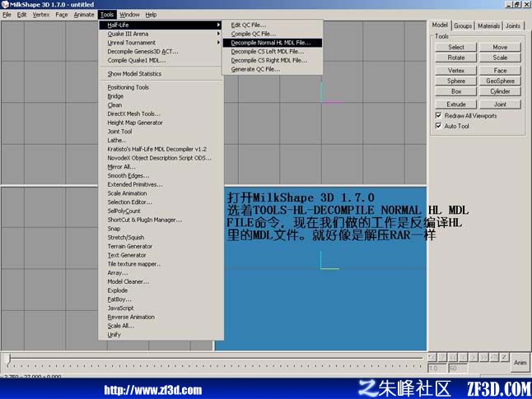532x399 pixels.
Task: Open the Edit menu
Action: click(21, 15)
